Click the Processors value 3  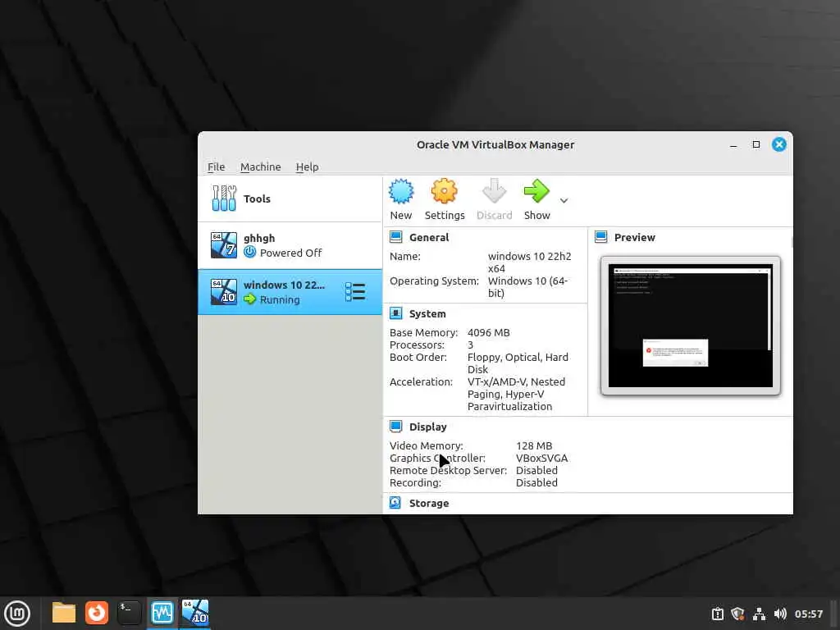(x=470, y=345)
